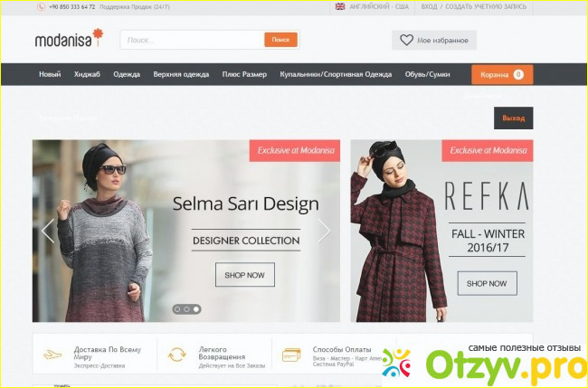Open the Обувь/Сумки menu category
The image size is (588, 388).
click(x=428, y=74)
